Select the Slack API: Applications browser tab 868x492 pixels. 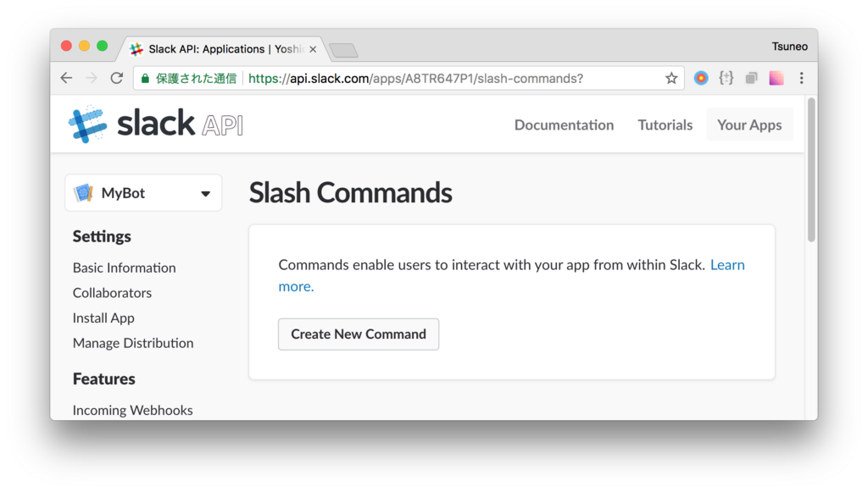coord(221,49)
